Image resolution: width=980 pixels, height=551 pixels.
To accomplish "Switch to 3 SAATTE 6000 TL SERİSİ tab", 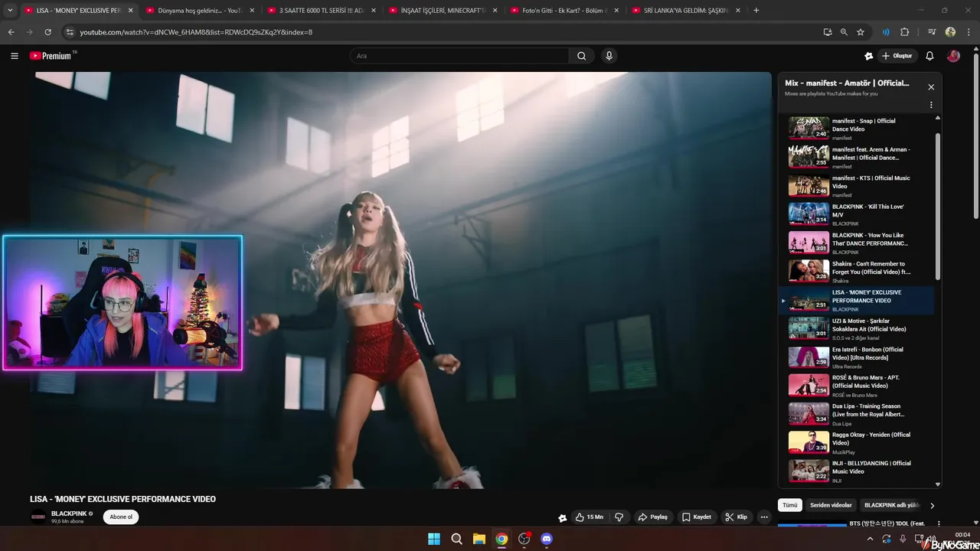I will click(322, 10).
